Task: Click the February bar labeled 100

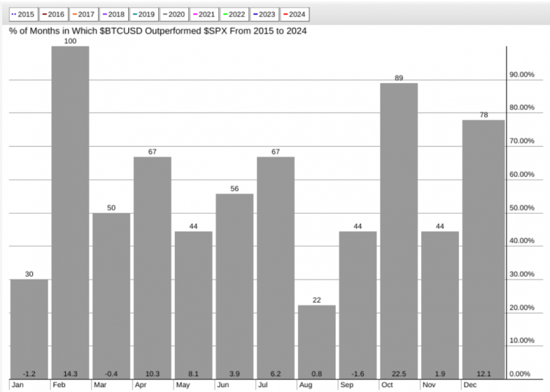Action: (70, 212)
